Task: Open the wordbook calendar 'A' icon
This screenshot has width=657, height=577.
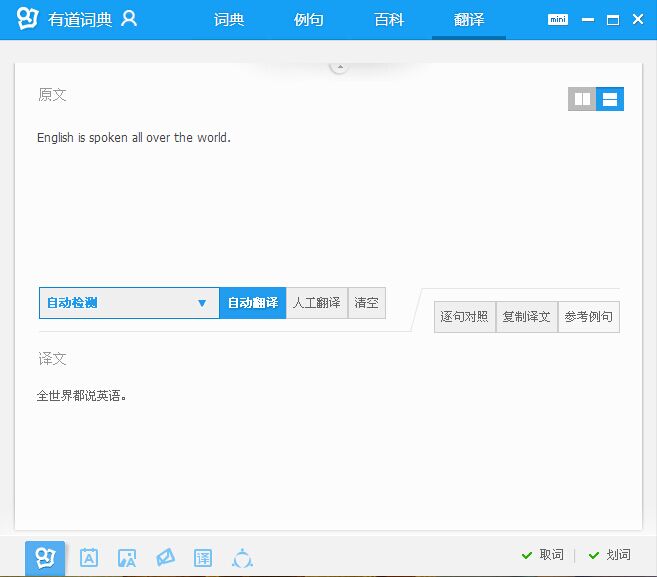Action: 89,558
